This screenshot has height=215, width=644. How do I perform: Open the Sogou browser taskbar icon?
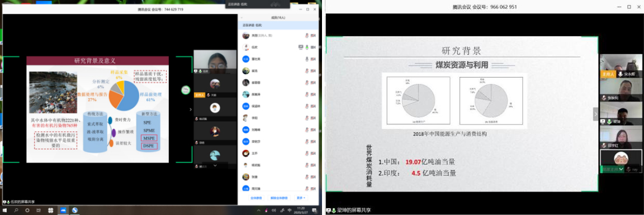(75, 210)
